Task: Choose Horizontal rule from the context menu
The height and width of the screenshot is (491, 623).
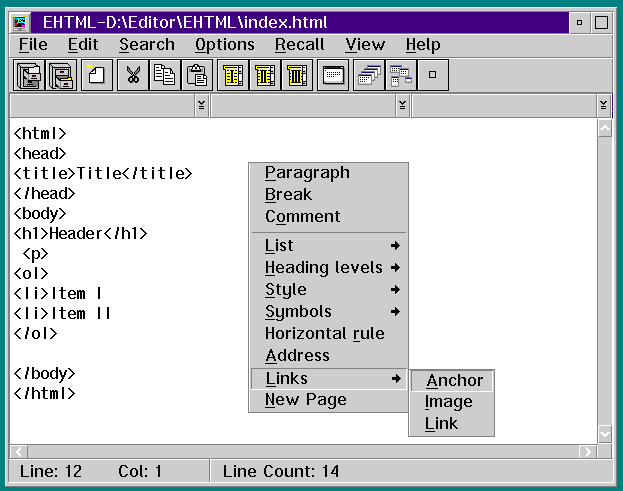Action: [x=324, y=334]
